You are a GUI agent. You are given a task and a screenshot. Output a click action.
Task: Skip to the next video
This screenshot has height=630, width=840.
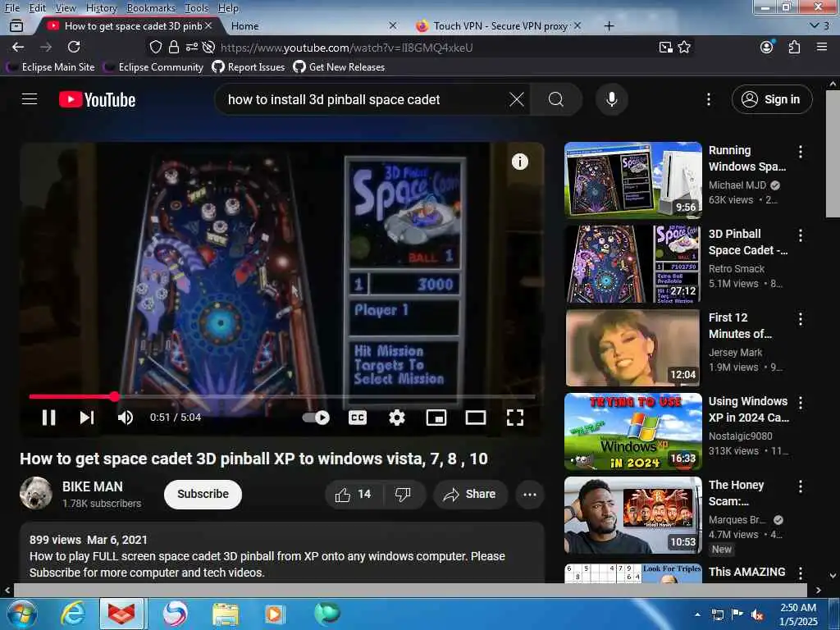(87, 418)
